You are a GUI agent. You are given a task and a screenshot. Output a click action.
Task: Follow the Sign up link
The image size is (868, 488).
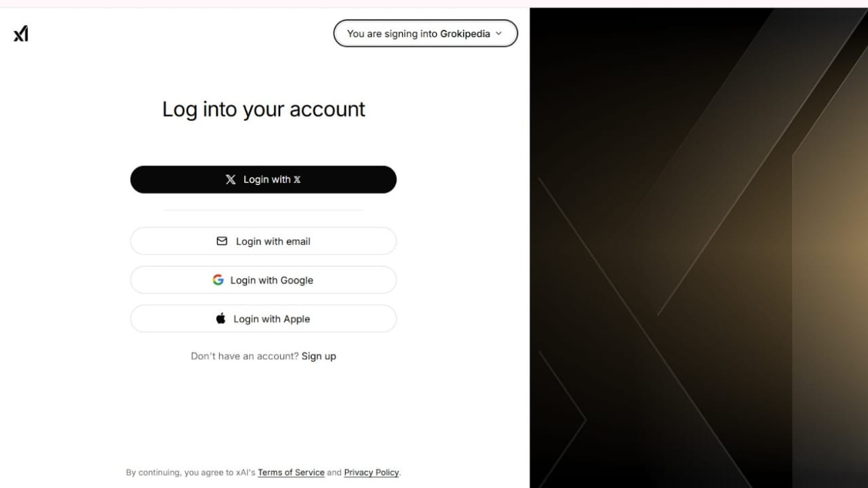coord(319,357)
